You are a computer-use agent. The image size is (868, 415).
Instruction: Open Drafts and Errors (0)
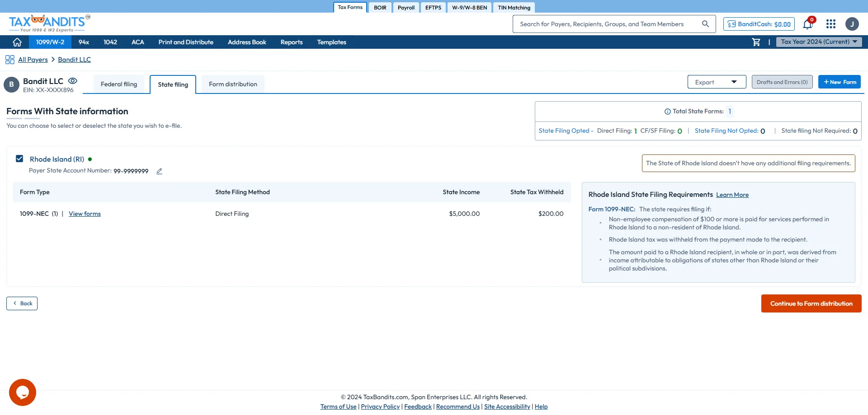click(x=782, y=82)
